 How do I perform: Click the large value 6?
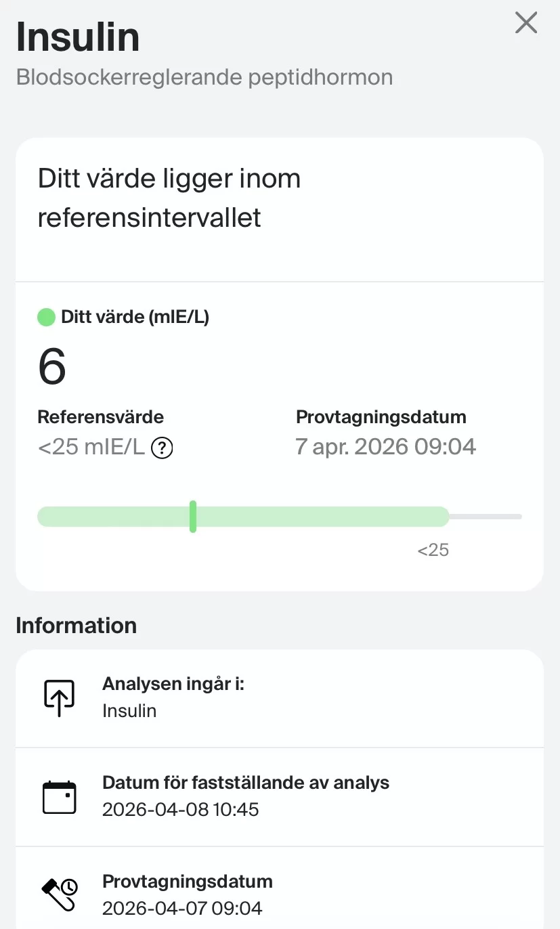52,366
